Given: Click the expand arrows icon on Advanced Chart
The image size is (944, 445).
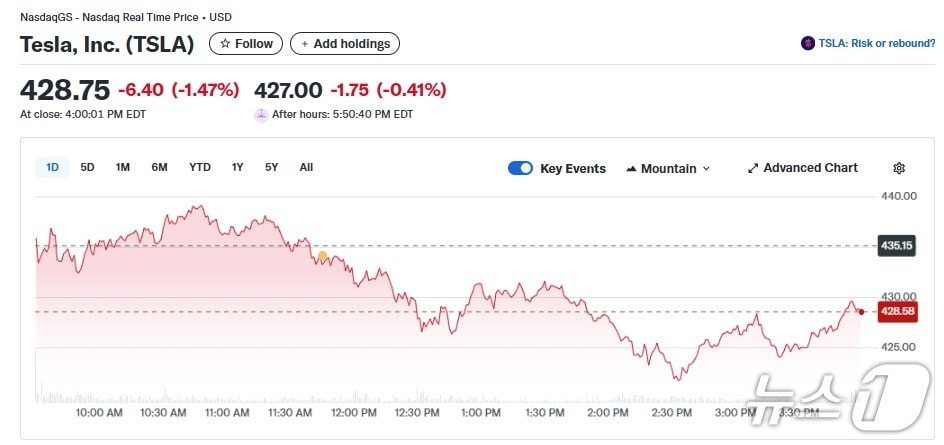Looking at the screenshot, I should [x=753, y=168].
